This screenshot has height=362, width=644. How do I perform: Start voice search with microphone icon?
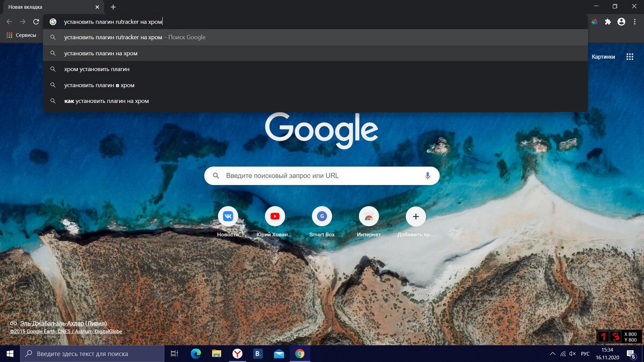(428, 176)
